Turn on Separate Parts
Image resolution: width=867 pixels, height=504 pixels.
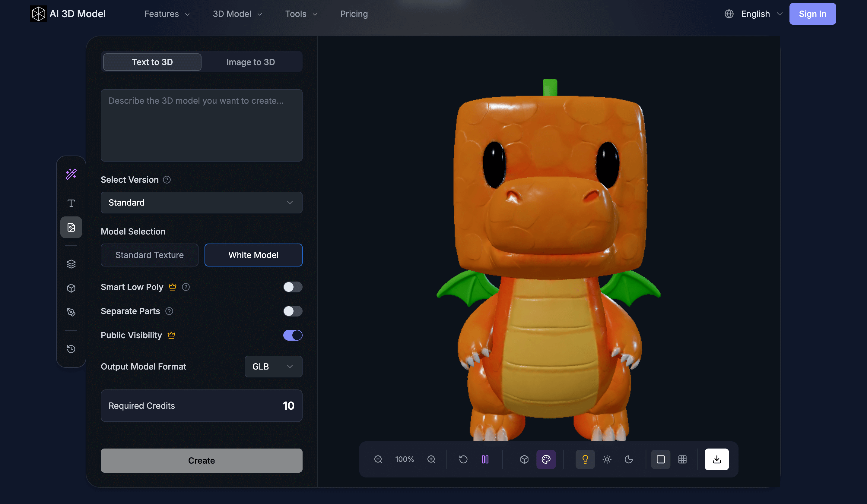click(293, 311)
